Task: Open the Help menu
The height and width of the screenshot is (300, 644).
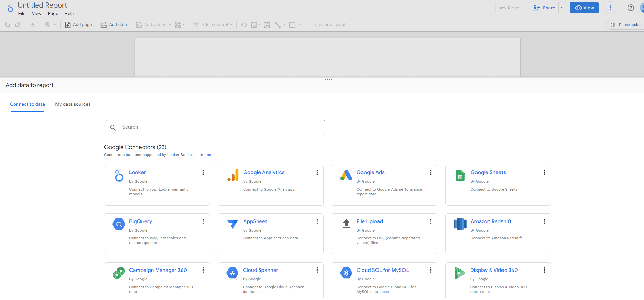Action: [69, 14]
